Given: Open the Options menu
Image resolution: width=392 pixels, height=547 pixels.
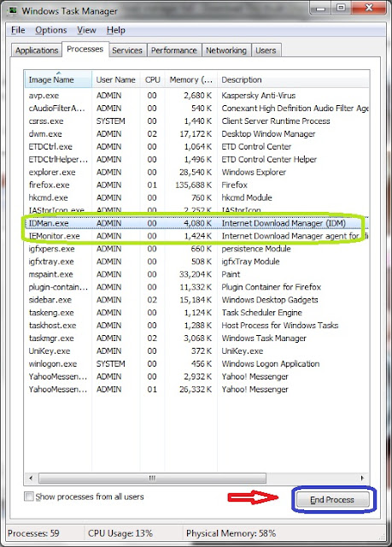Looking at the screenshot, I should tap(51, 31).
